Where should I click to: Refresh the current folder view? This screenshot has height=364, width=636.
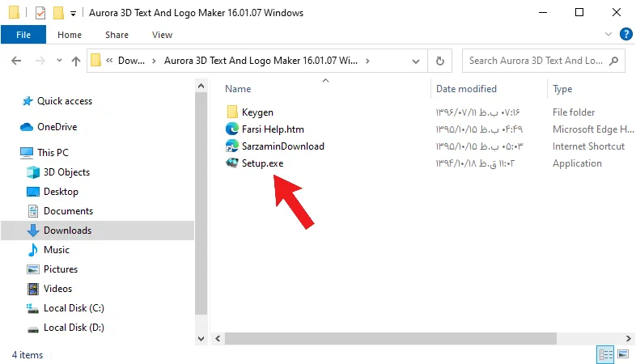click(x=439, y=61)
